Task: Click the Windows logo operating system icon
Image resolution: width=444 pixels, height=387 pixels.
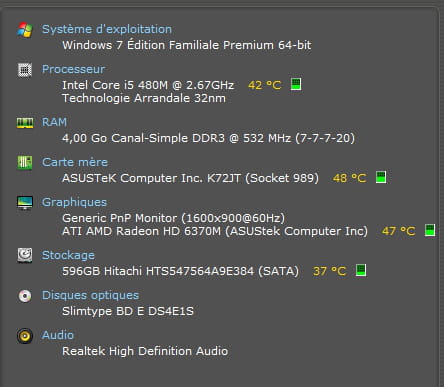Action: (x=25, y=30)
